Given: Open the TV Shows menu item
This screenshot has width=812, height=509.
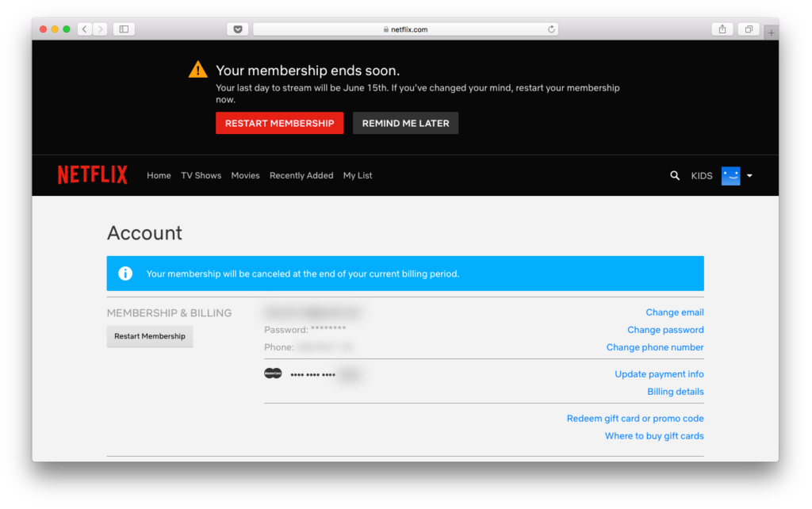Looking at the screenshot, I should point(201,176).
